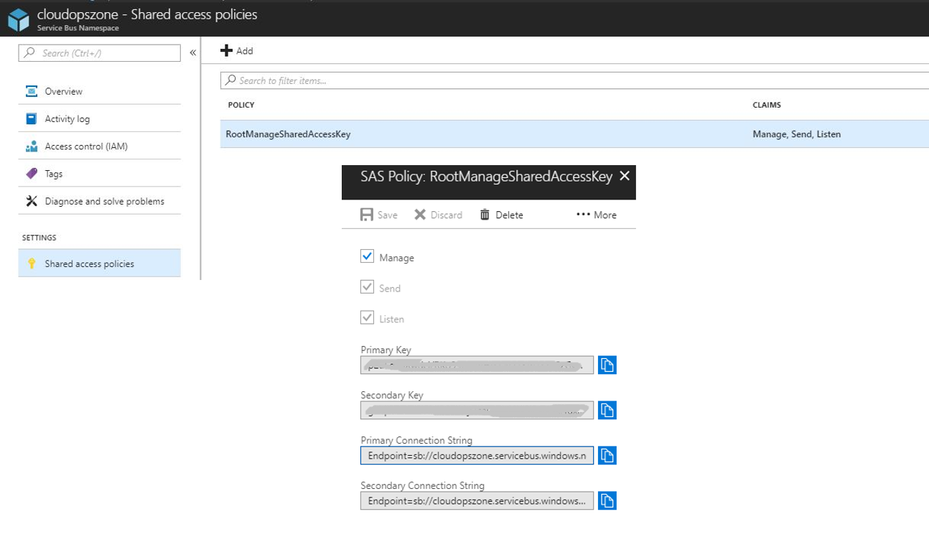This screenshot has height=560, width=929.
Task: Copy the Primary Connection String
Action: coord(607,455)
